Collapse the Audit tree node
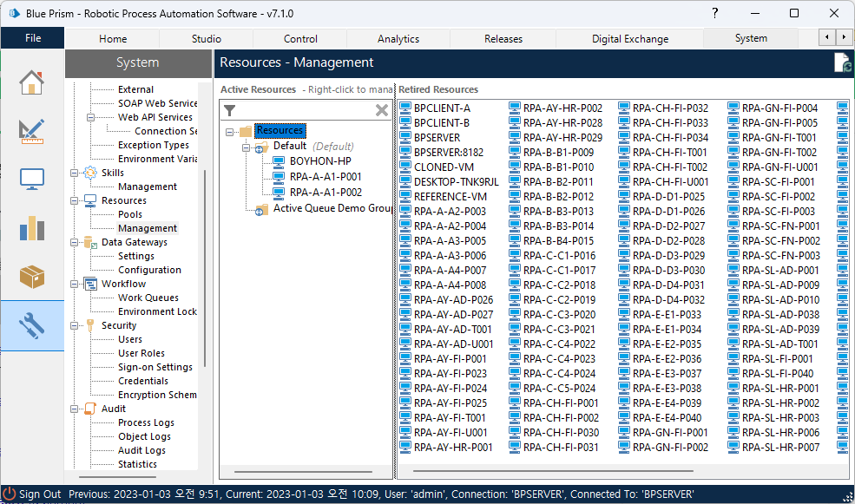 point(74,409)
